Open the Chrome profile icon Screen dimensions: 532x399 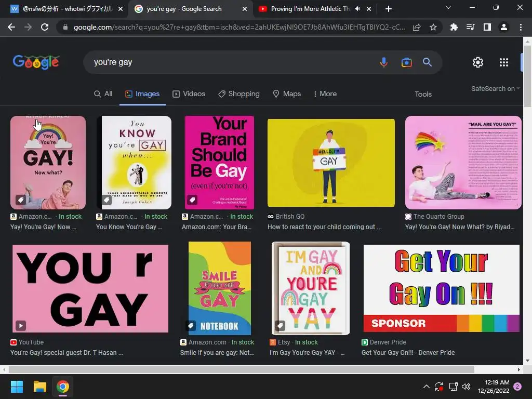tap(504, 27)
